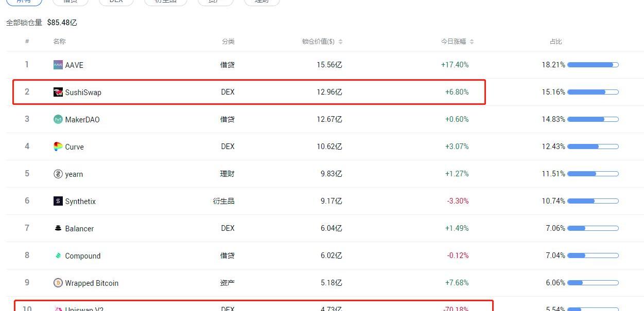The width and height of the screenshot is (644, 311).
Task: Open the Synthetix name link
Action: pyautogui.click(x=80, y=202)
